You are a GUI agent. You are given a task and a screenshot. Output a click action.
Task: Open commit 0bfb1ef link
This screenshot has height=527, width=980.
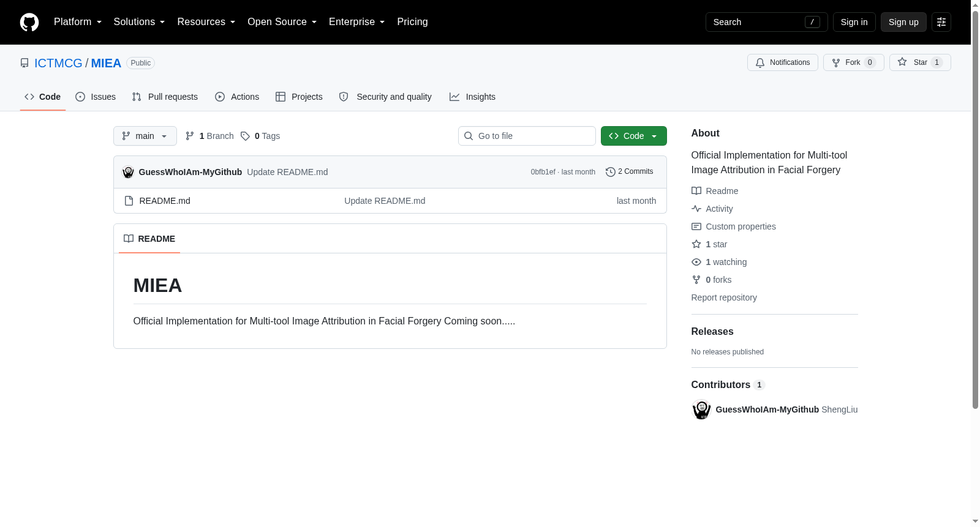543,172
